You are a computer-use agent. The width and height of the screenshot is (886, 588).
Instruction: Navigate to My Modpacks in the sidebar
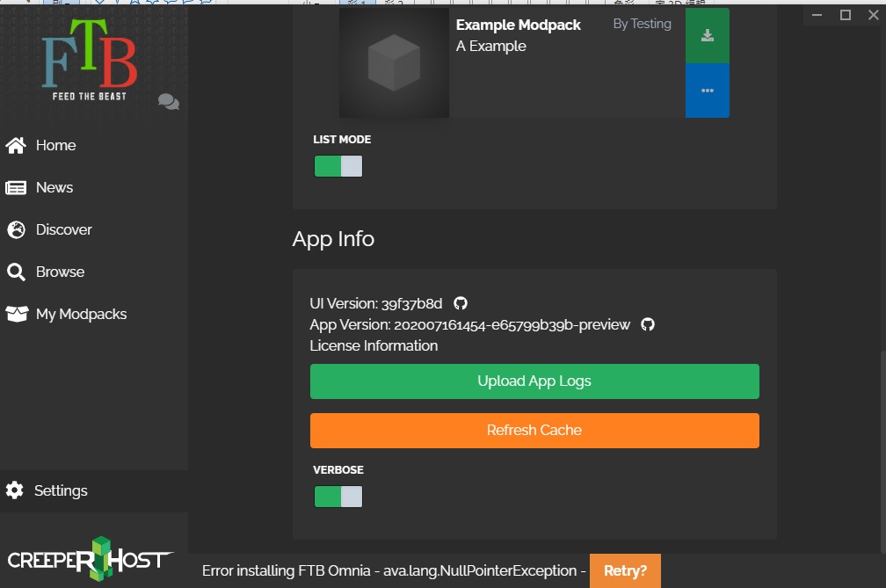[79, 314]
